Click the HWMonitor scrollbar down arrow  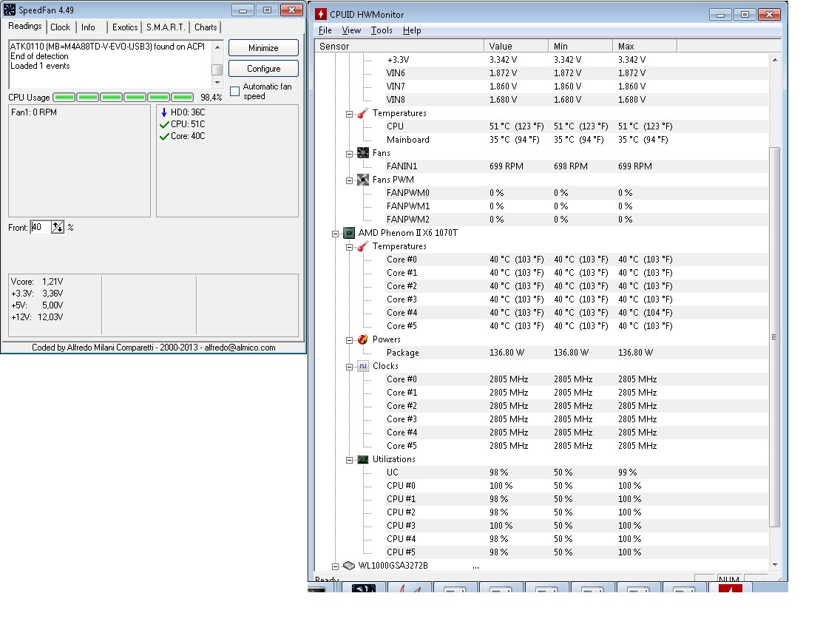(x=775, y=565)
